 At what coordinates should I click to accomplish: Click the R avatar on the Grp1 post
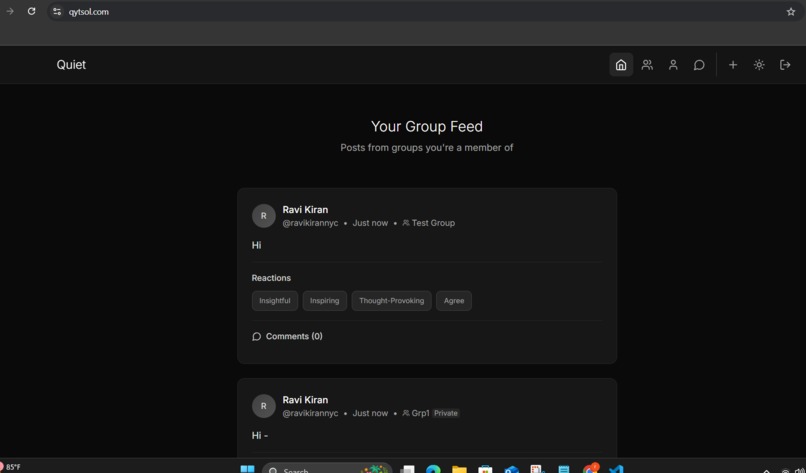point(264,406)
